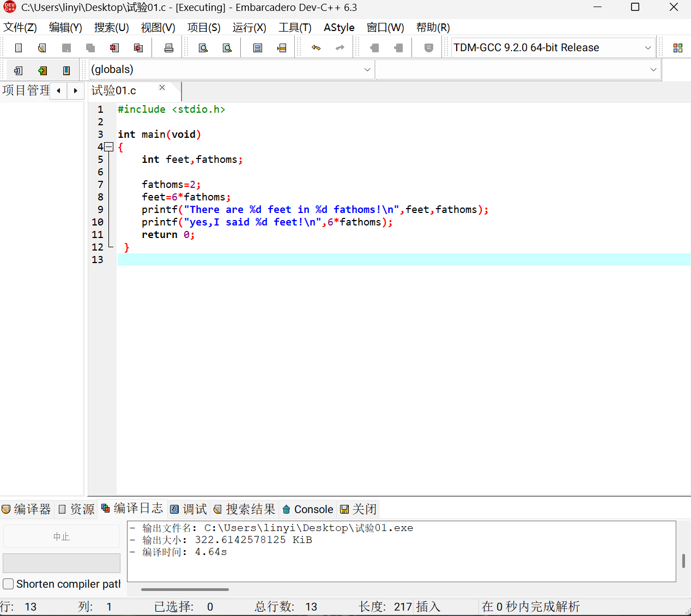The width and height of the screenshot is (691, 616).
Task: Print the current file
Action: (169, 48)
